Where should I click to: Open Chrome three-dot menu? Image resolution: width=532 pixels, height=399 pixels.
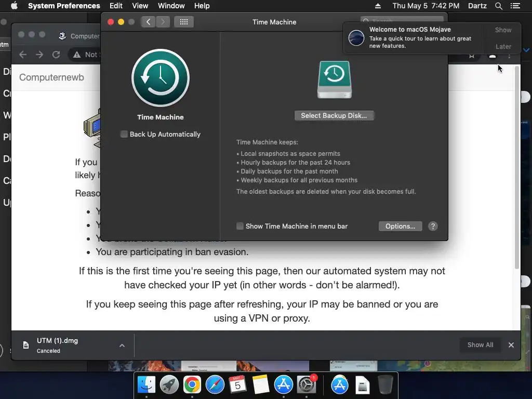pyautogui.click(x=509, y=56)
